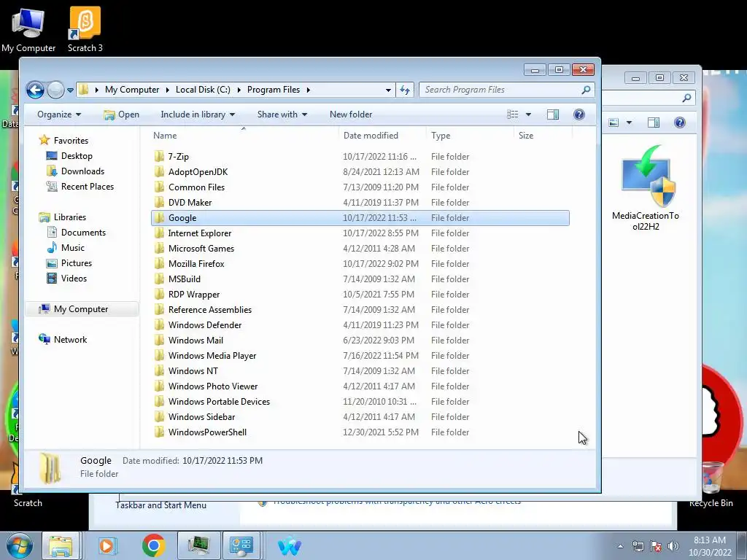Click the My Computer desktop icon
This screenshot has height=560, width=747.
click(28, 28)
